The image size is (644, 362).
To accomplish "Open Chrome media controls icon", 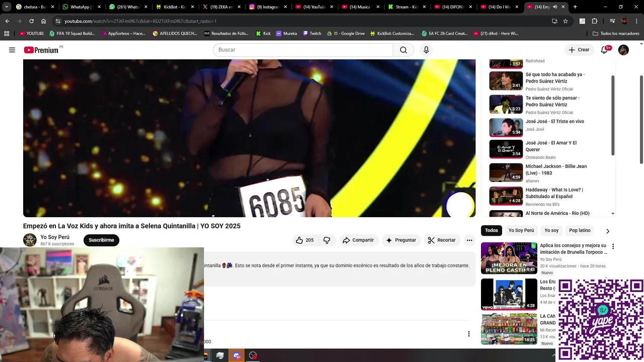I will pyautogui.click(x=612, y=21).
